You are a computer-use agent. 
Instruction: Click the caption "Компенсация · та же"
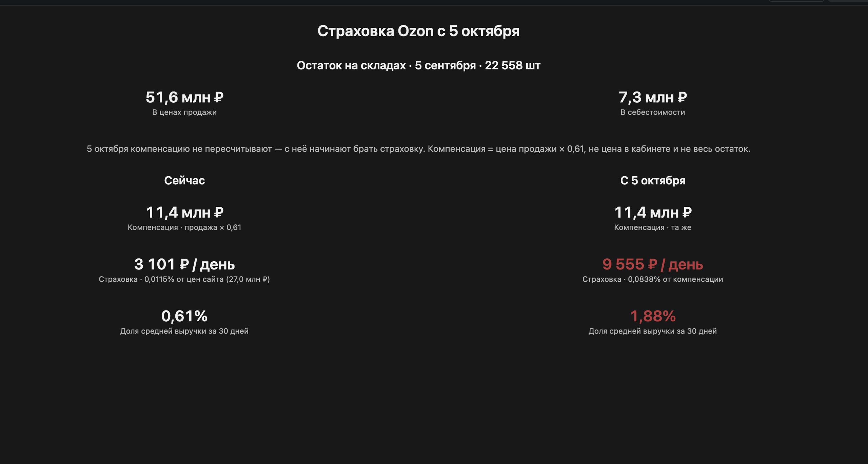pos(653,227)
